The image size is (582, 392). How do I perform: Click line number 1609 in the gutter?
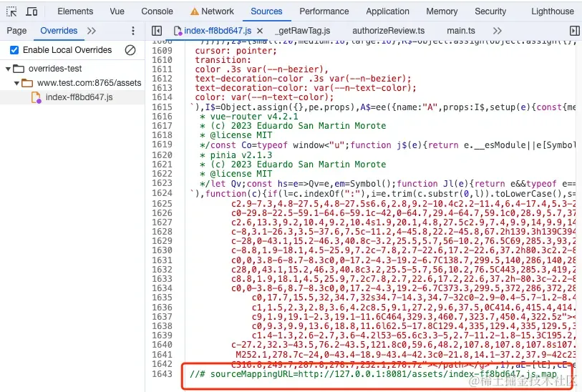click(163, 51)
